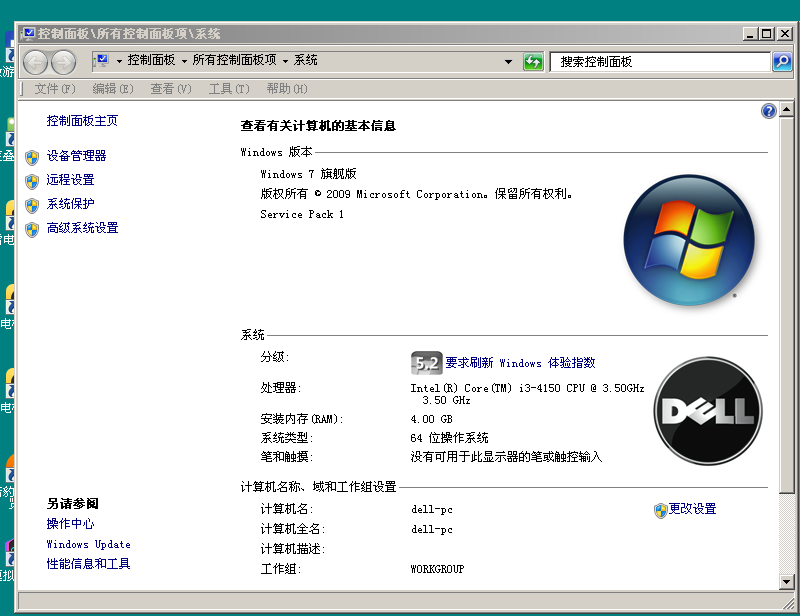Click the 没有可用于此显示器的笔或触控输入 text

(506, 457)
